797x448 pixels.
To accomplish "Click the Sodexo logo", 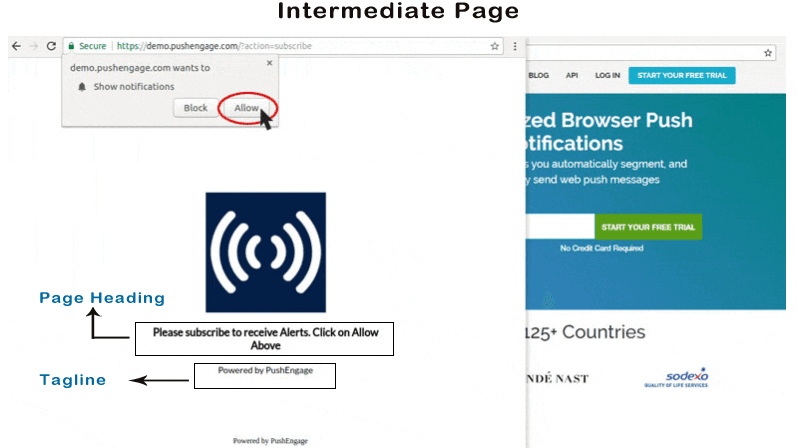I will click(x=677, y=378).
